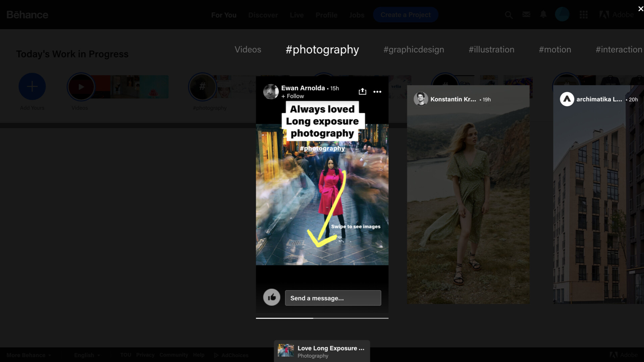Open Konstantin's story preview
644x362 pixels.
click(x=468, y=194)
